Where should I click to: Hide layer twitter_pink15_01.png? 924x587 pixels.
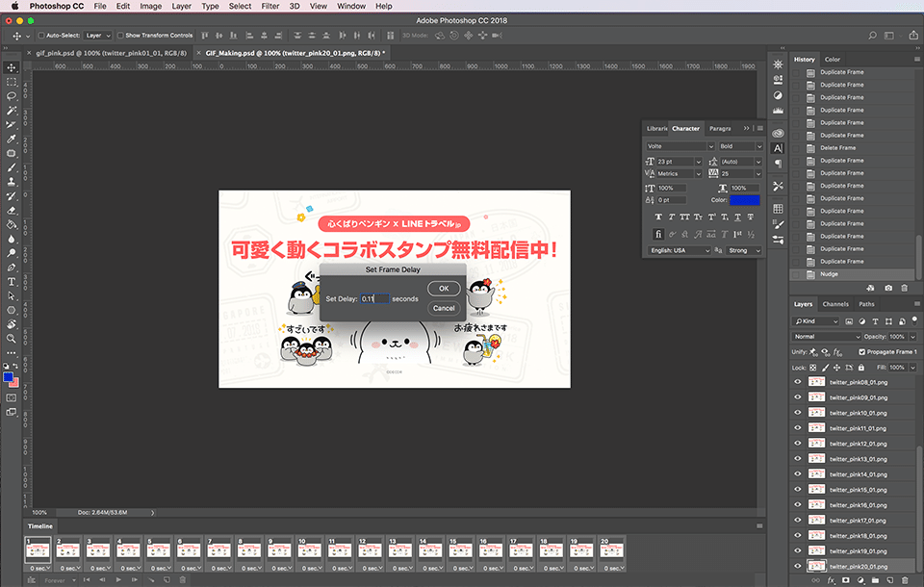point(798,489)
